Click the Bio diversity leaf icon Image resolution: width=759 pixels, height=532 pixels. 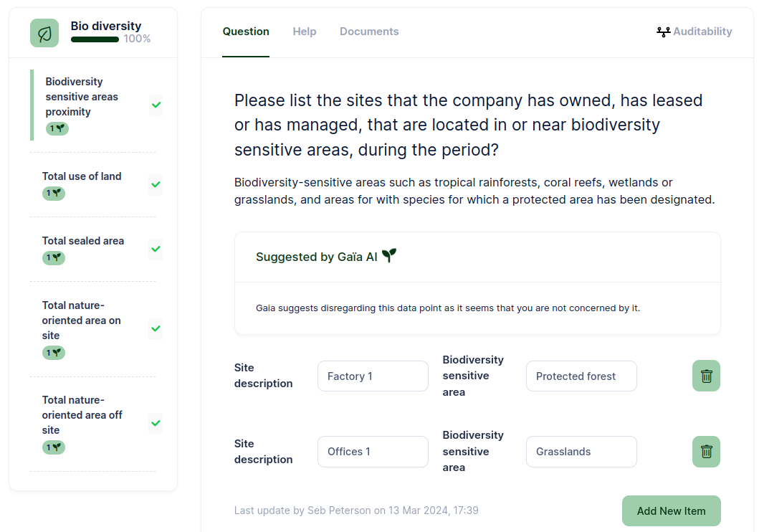point(44,33)
